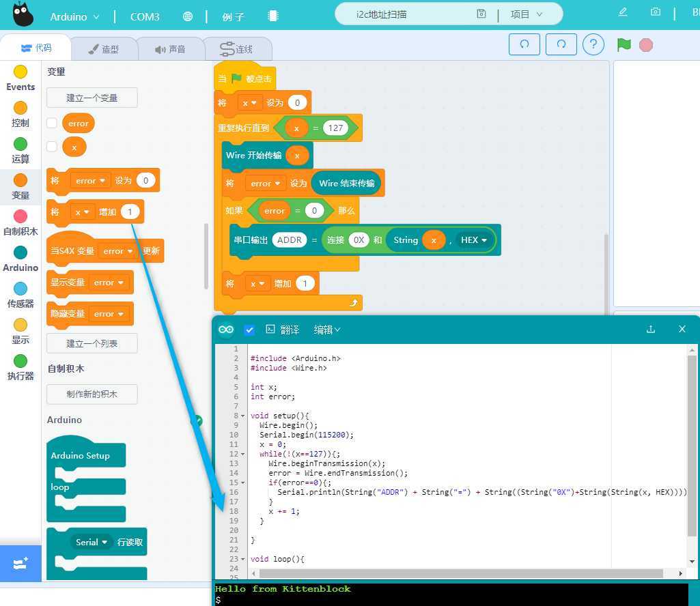Click the 建立一个变量 button
Viewport: 700px width, 606px height.
(92, 98)
